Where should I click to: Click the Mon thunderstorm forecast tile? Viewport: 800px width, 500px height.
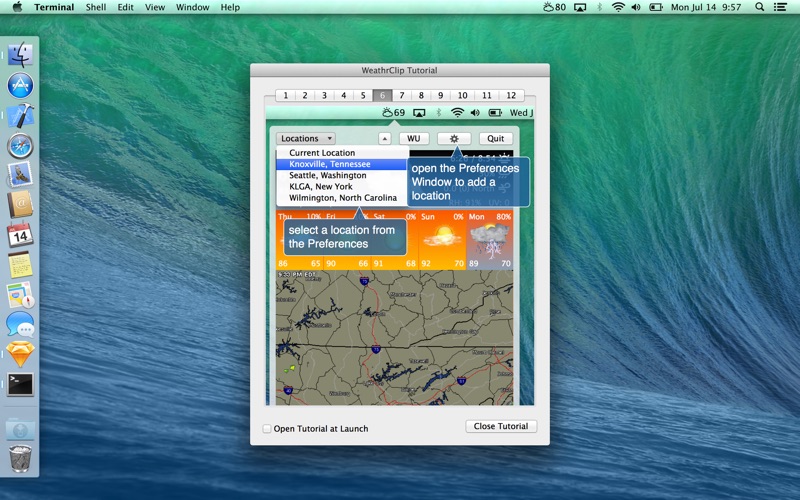coord(490,240)
